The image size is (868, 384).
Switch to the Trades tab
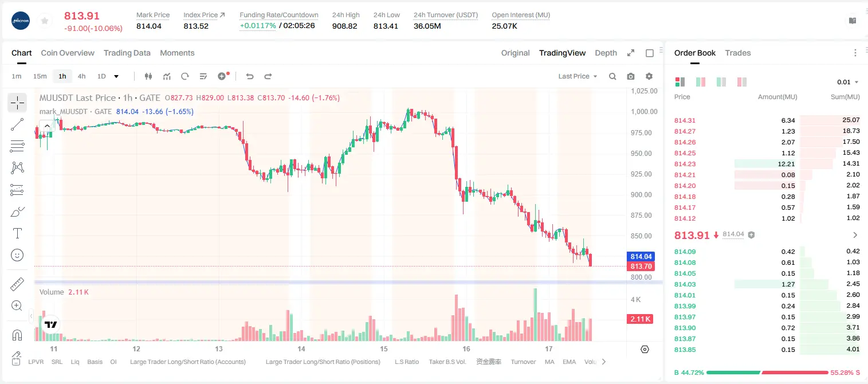pos(738,53)
